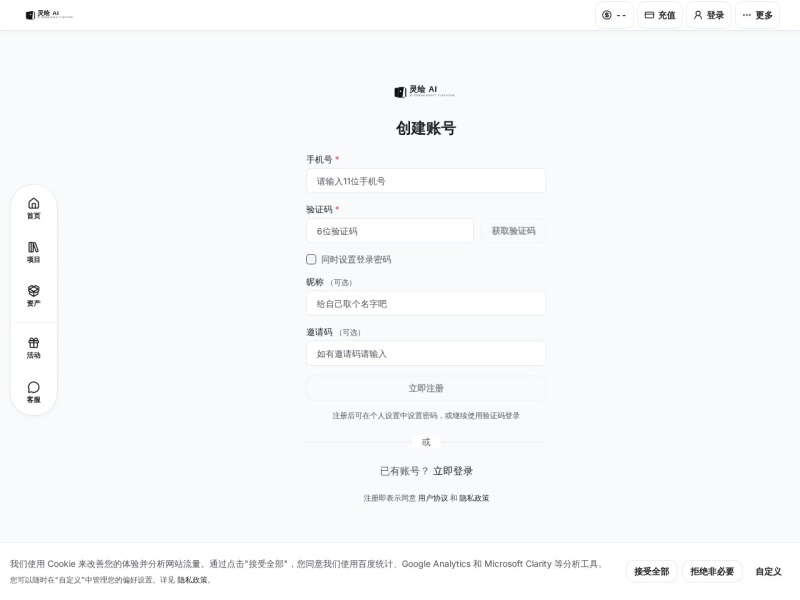The width and height of the screenshot is (800, 600).
Task: Open 隐私政策 link under register form
Action: (474, 498)
